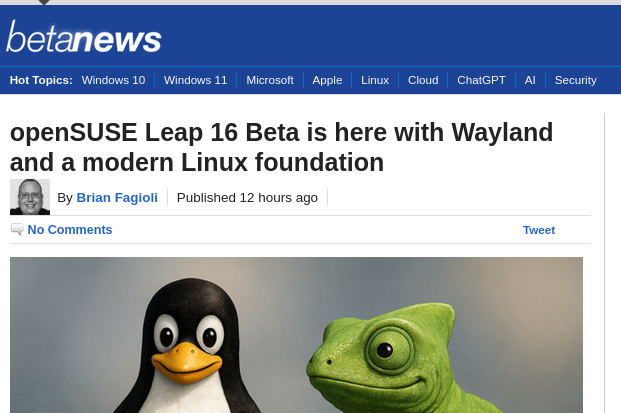Open the Windows 10 hot topic

click(x=113, y=80)
